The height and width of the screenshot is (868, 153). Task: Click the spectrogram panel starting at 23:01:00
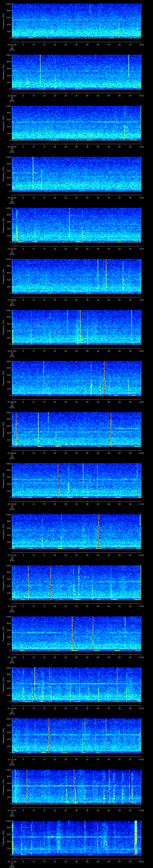(77, 21)
